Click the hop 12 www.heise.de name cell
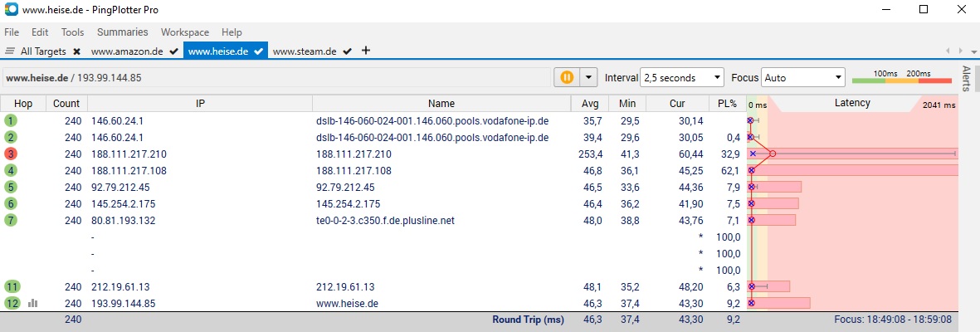Screen dimensions: 980x332 coord(348,304)
